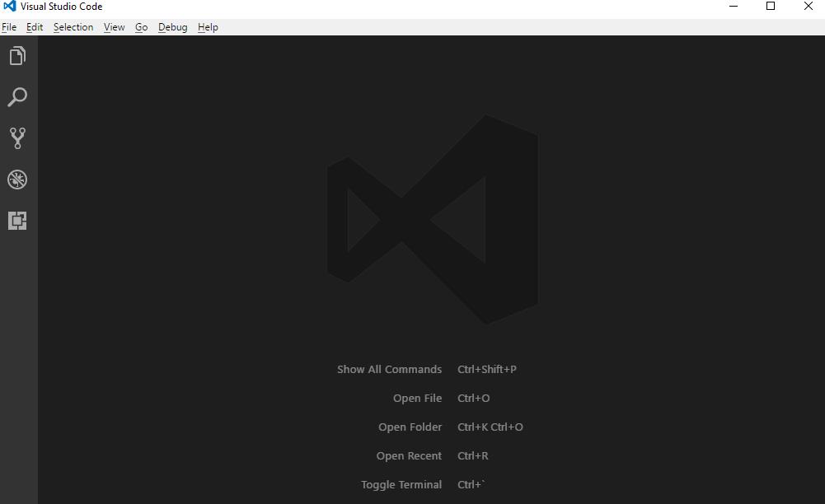Viewport: 825px width, 504px height.
Task: Minimize the Visual Studio Code window
Action: (734, 7)
